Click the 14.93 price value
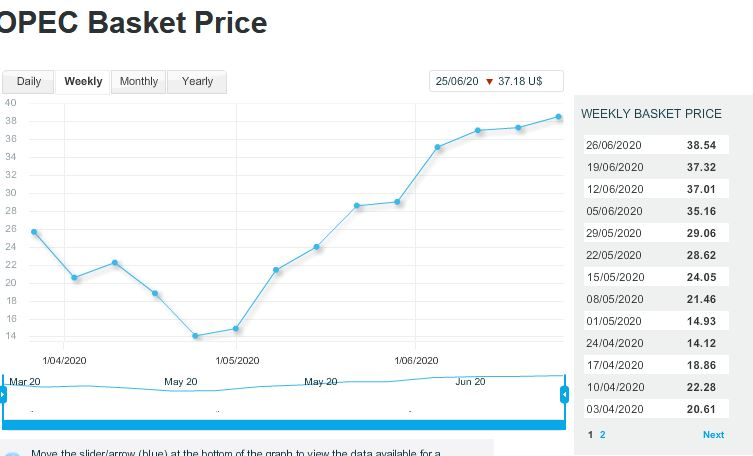The width and height of the screenshot is (753, 456). (701, 321)
